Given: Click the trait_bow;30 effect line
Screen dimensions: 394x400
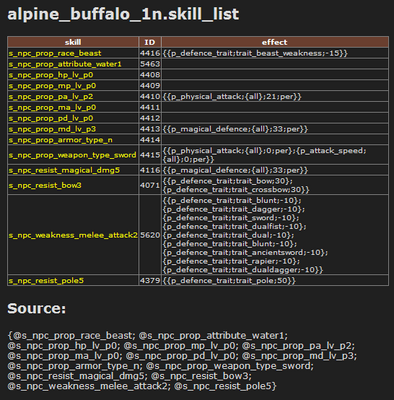Looking at the screenshot, I should pos(228,181).
